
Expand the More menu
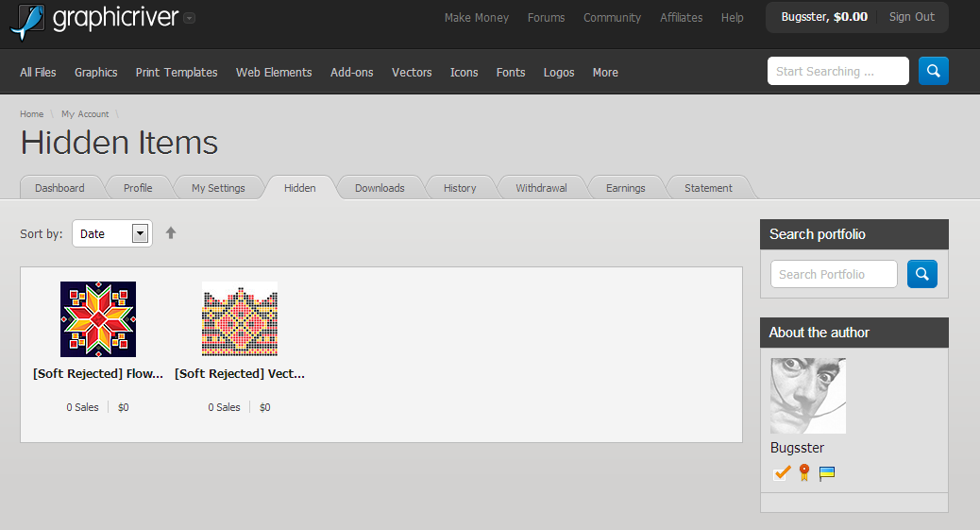(x=605, y=72)
